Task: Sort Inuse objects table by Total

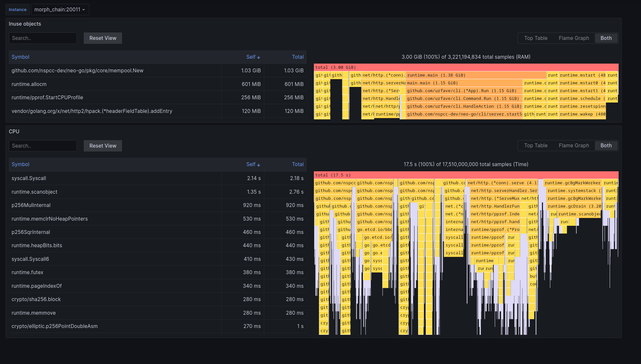Action: pyautogui.click(x=298, y=57)
